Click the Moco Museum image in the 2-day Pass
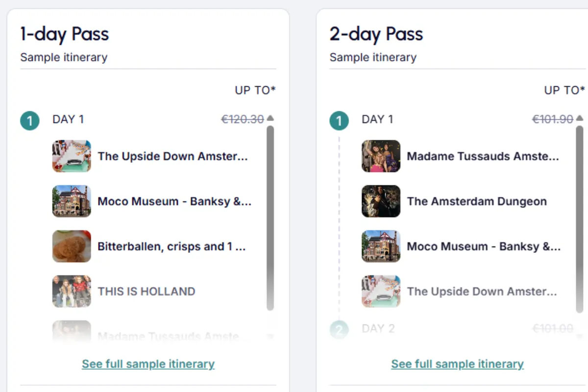The image size is (588, 392). (381, 246)
